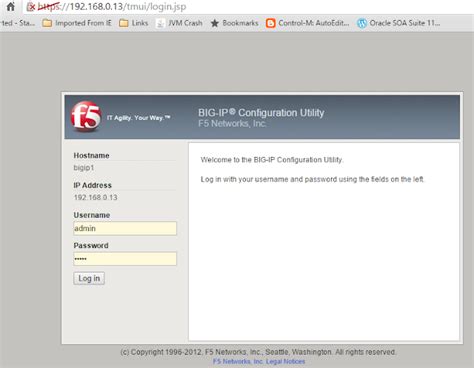Click the Welcome to the BIG-IP message
Image resolution: width=474 pixels, height=368 pixels.
click(x=272, y=160)
